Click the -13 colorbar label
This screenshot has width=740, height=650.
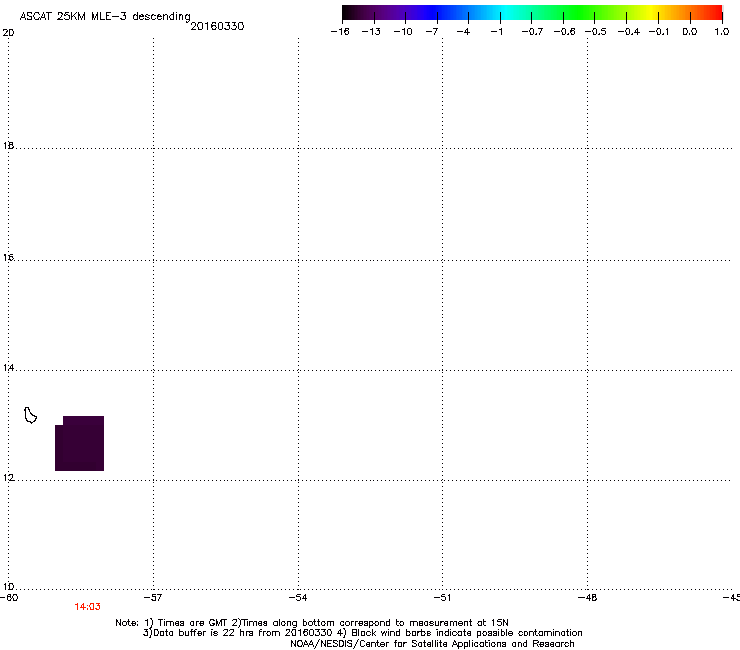tap(371, 32)
